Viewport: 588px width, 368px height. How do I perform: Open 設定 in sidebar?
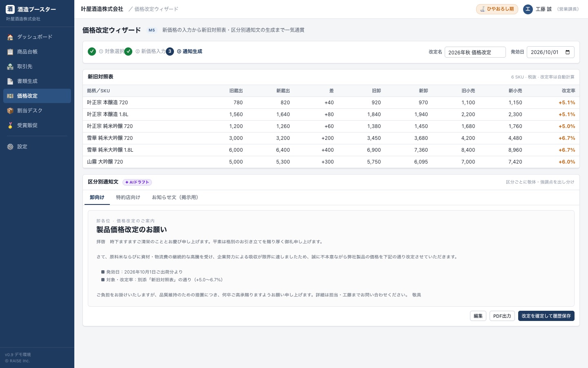[37, 147]
